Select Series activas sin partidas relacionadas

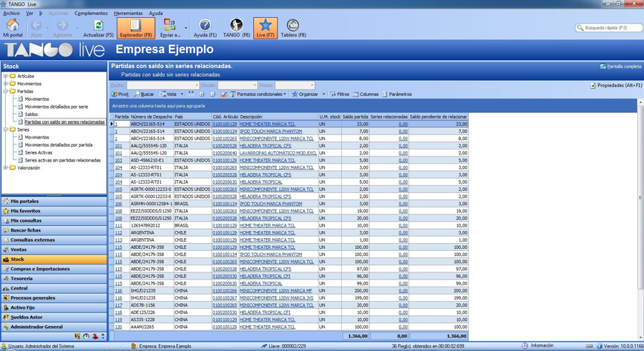point(62,160)
